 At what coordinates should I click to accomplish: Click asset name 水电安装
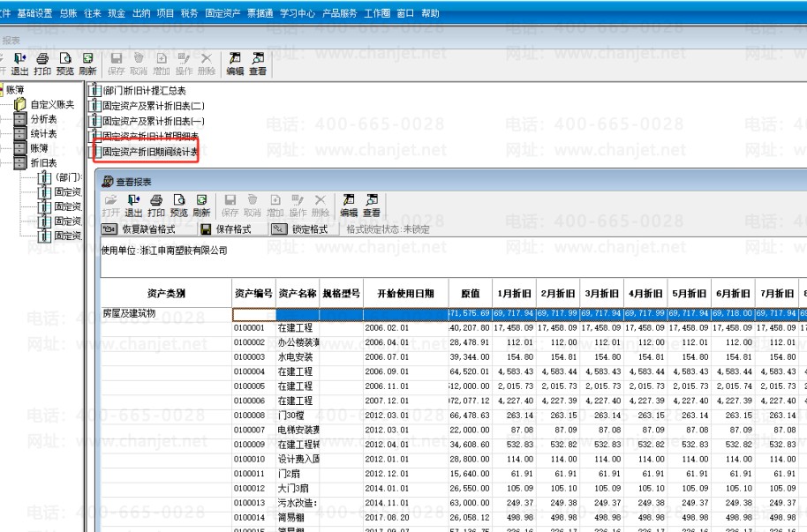pyautogui.click(x=296, y=357)
